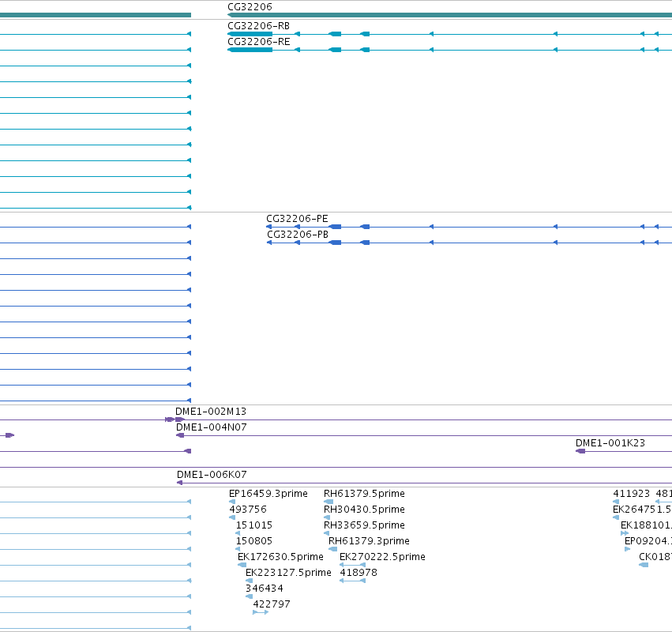Select the 150805 feature label
The image size is (672, 632).
click(254, 541)
